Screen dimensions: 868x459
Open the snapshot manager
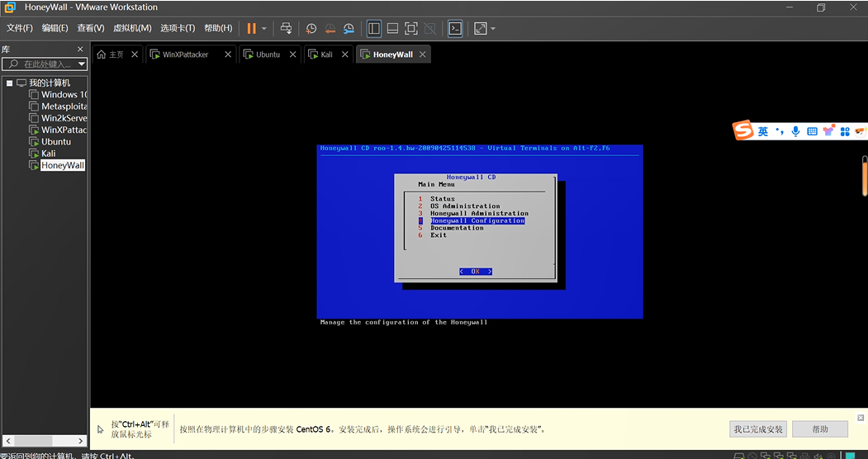(x=349, y=28)
